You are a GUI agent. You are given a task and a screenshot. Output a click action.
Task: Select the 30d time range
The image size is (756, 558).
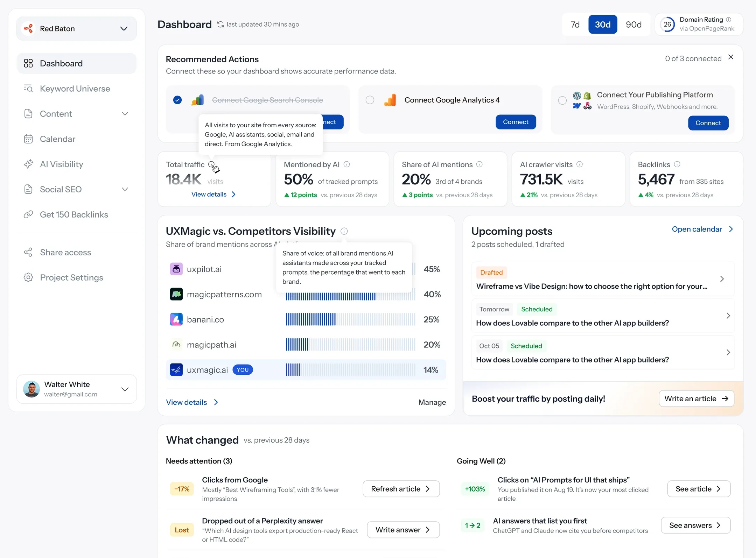[x=603, y=24]
